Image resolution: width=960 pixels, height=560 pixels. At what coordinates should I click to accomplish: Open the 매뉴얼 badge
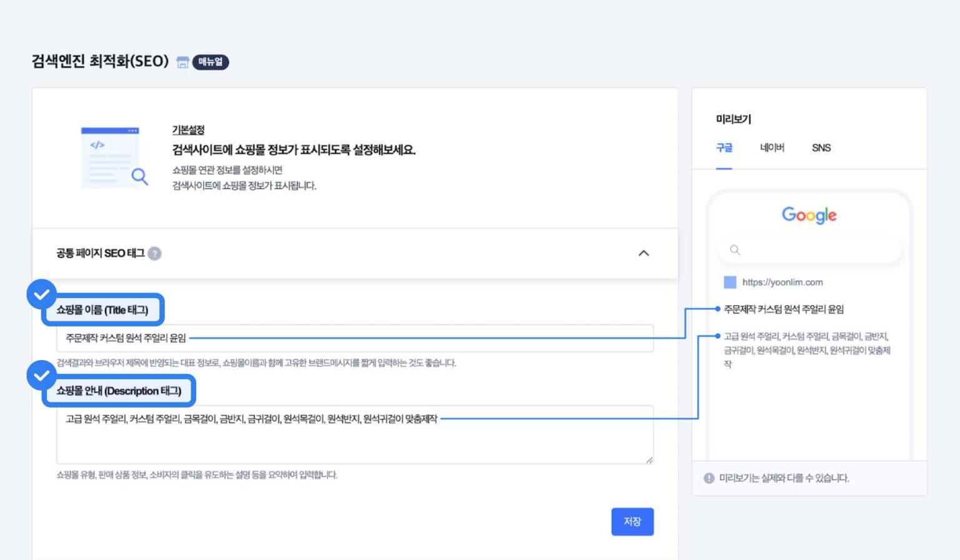point(211,62)
